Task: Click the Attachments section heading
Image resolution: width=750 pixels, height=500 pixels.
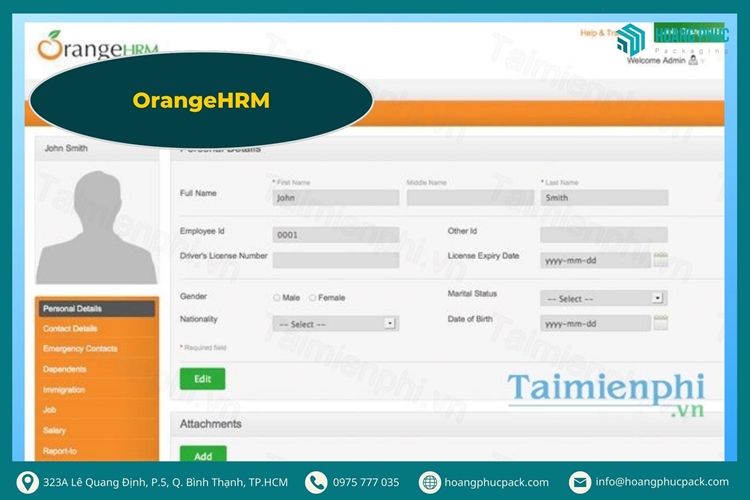Action: (210, 424)
